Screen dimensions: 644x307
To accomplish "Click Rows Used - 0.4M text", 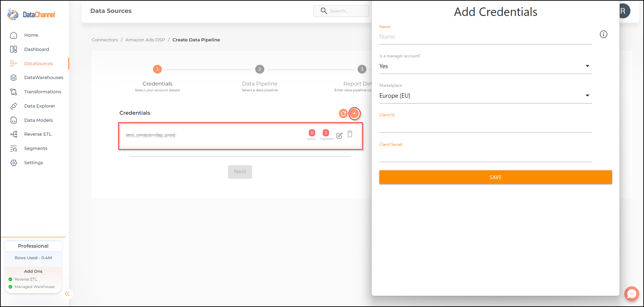I will (x=33, y=258).
